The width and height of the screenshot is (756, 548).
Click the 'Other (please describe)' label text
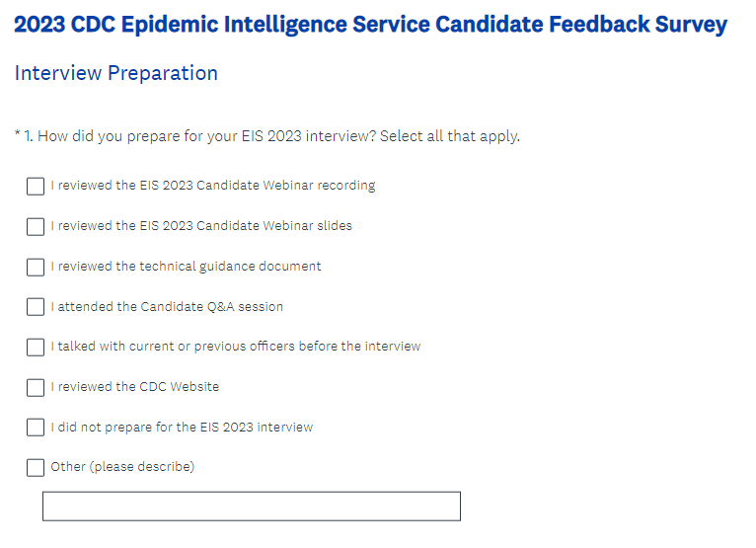pyautogui.click(x=122, y=467)
